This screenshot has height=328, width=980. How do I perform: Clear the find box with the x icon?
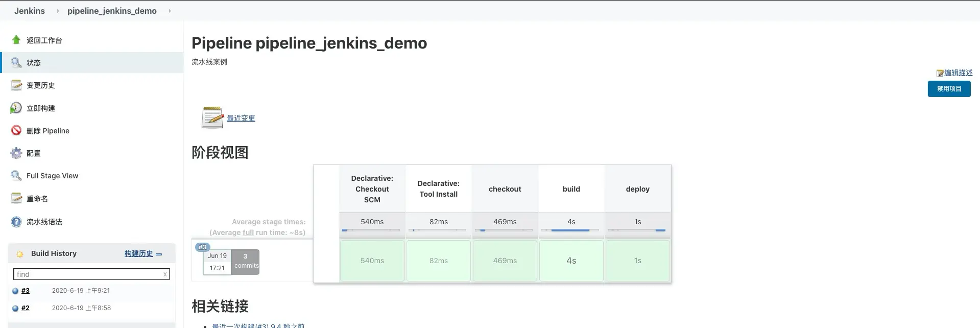pos(165,274)
